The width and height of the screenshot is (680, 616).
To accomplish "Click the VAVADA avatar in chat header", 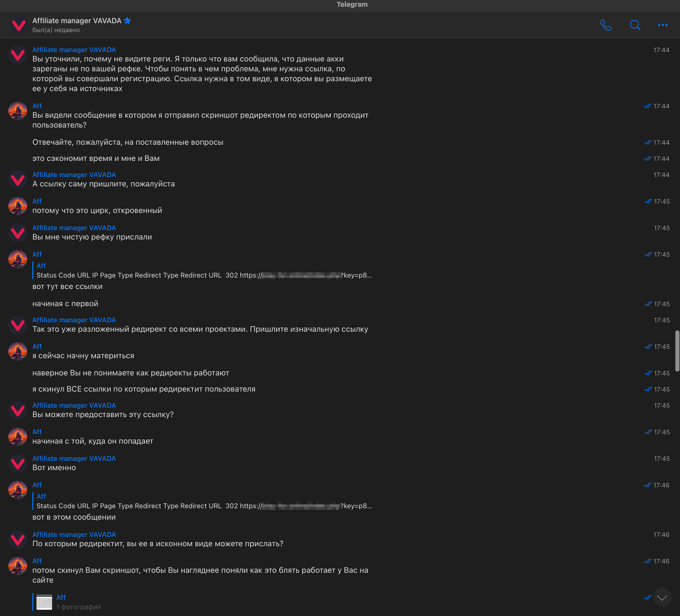I will pos(18,25).
